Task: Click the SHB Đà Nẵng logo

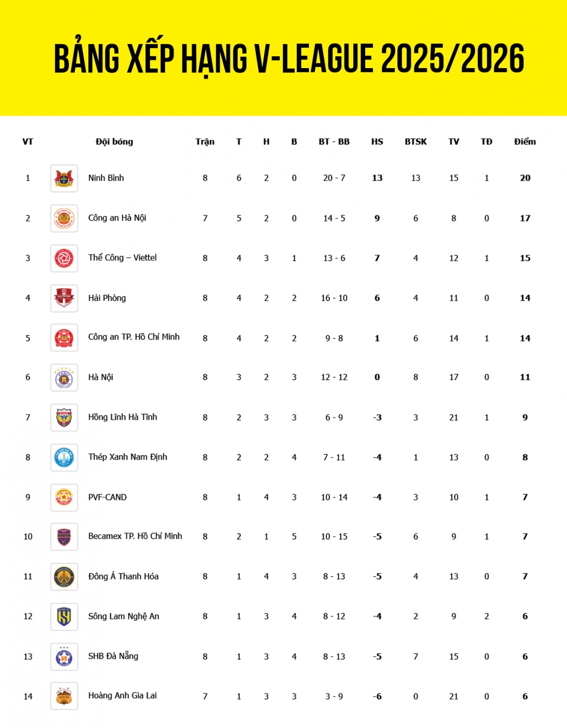Action: 64,657
